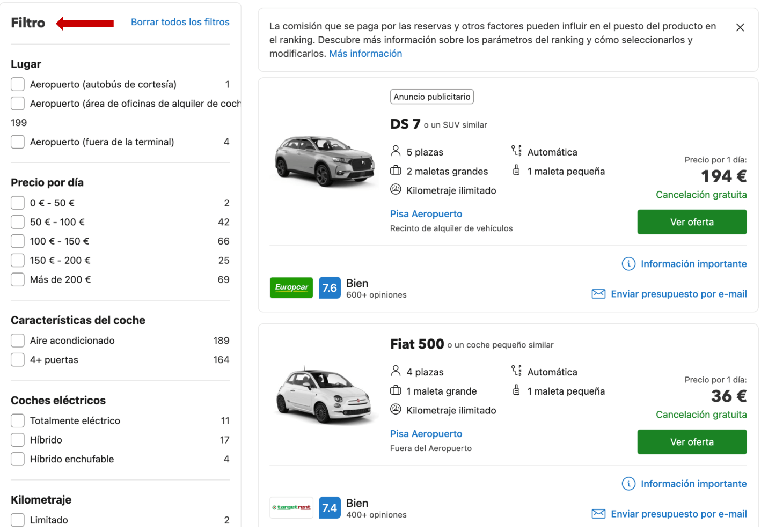Enable the Aire acondicionado filter
Screen dimensions: 761x532
pos(18,341)
